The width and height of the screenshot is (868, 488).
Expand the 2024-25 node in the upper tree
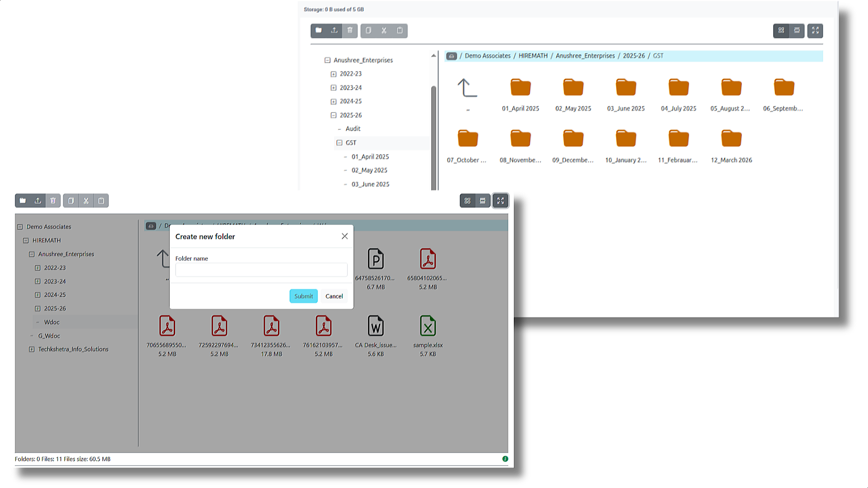click(x=334, y=101)
